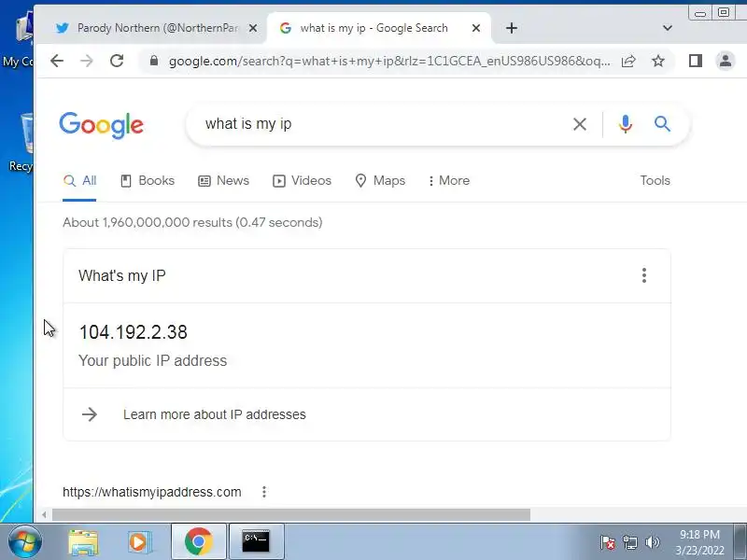Viewport: 747px width, 560px height.
Task: Switch to the News results tab
Action: pos(223,180)
